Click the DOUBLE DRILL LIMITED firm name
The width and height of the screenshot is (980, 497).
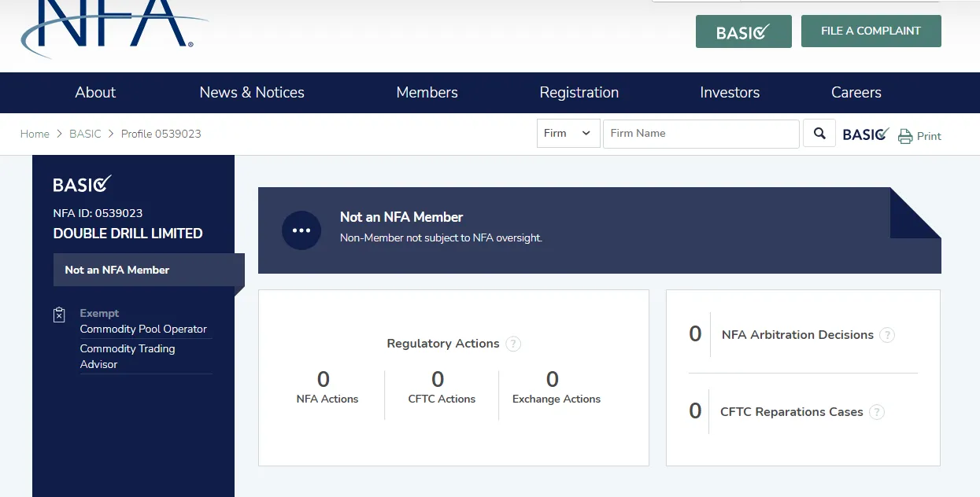[x=128, y=234]
